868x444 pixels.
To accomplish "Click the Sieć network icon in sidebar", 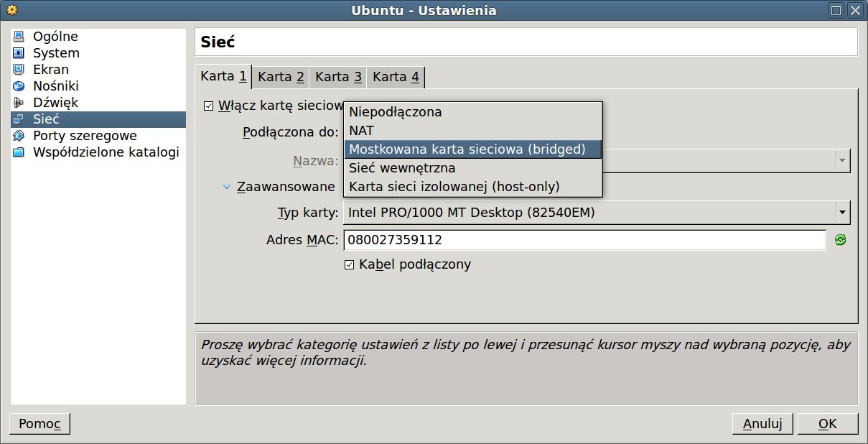I will (x=19, y=119).
